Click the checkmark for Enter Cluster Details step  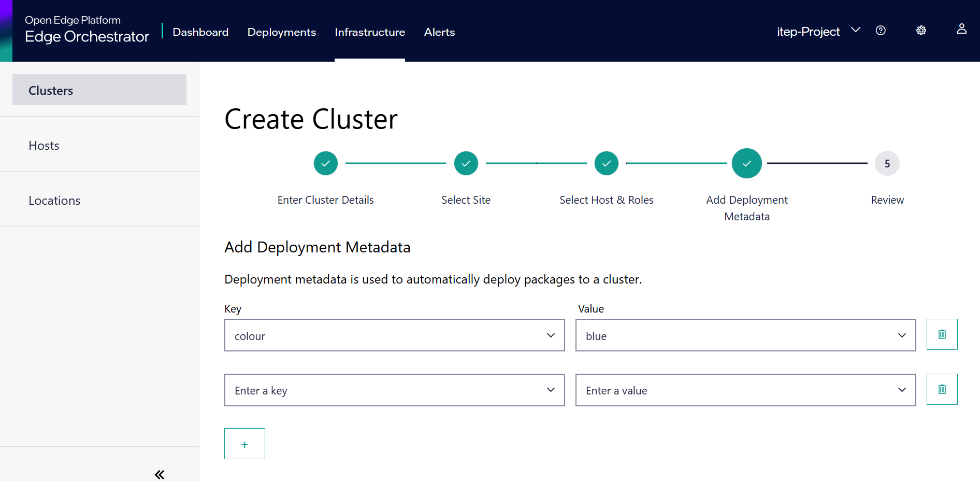click(325, 163)
